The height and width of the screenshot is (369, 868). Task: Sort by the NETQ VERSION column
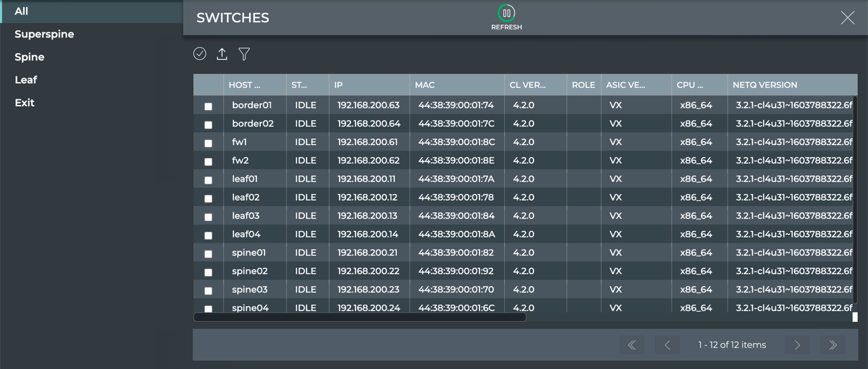click(x=764, y=85)
